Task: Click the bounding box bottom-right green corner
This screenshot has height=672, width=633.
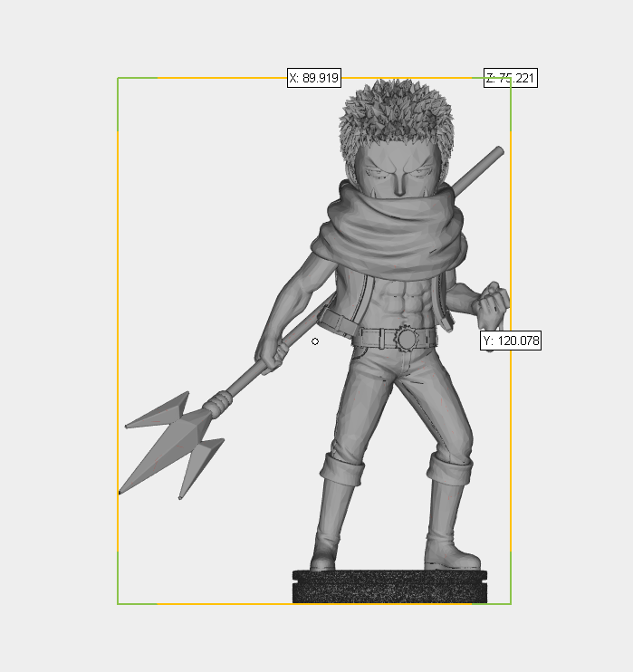Action: click(511, 603)
